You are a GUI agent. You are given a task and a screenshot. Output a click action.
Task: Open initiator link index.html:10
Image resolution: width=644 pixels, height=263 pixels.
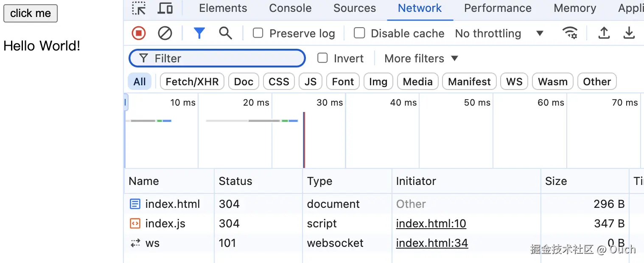(431, 223)
